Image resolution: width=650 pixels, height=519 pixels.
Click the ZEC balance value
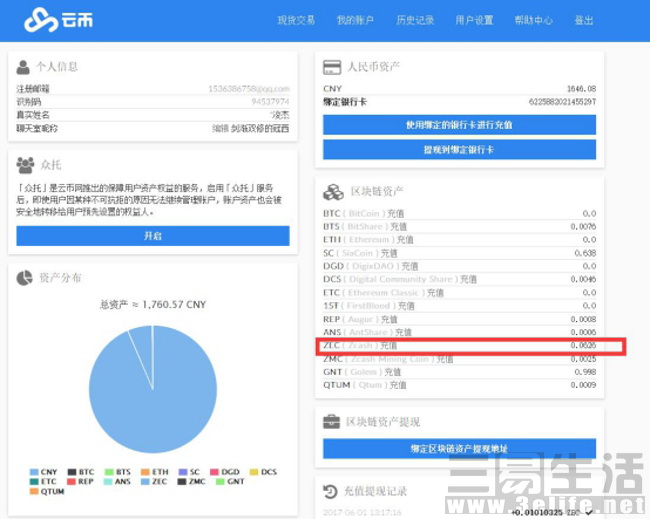[583, 345]
